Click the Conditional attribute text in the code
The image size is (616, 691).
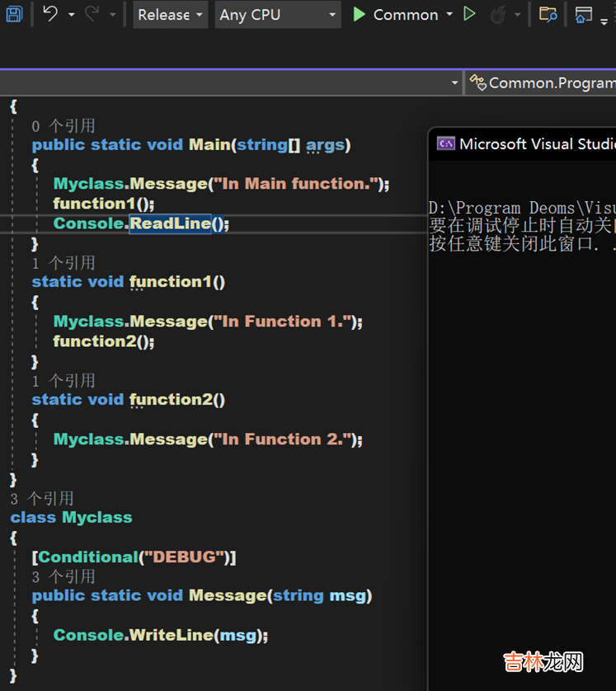click(x=88, y=557)
